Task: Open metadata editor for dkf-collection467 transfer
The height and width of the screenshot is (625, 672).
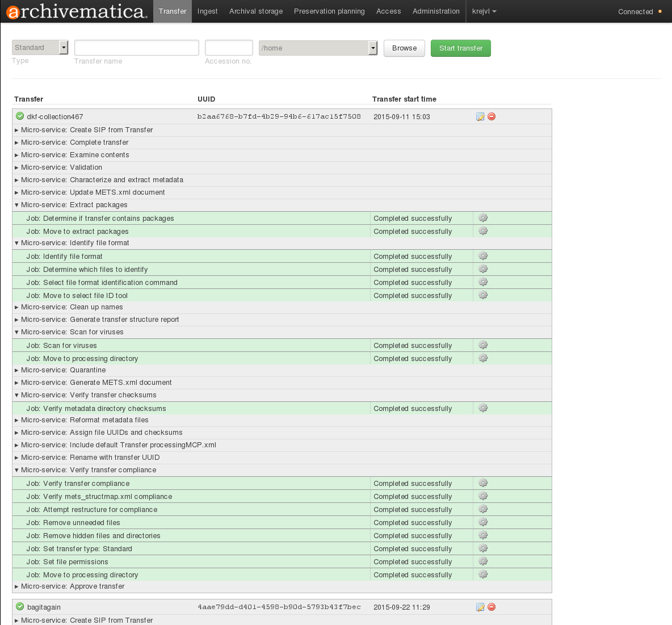Action: click(480, 116)
